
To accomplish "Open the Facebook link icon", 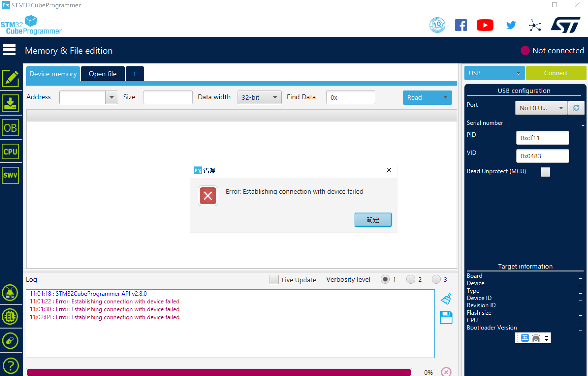I will (461, 25).
